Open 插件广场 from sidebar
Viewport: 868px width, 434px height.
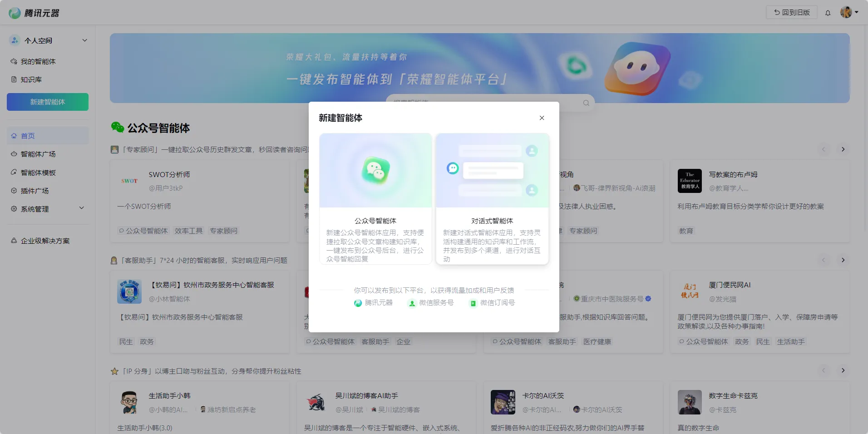(x=35, y=191)
